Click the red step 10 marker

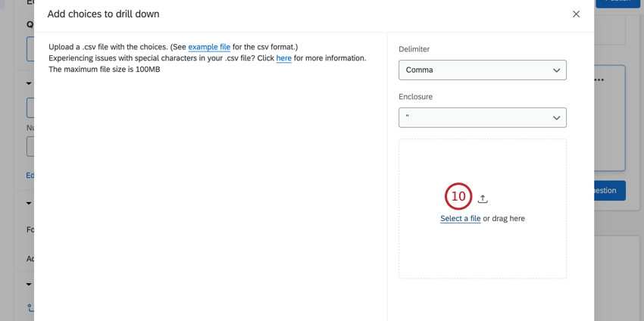[x=458, y=197]
